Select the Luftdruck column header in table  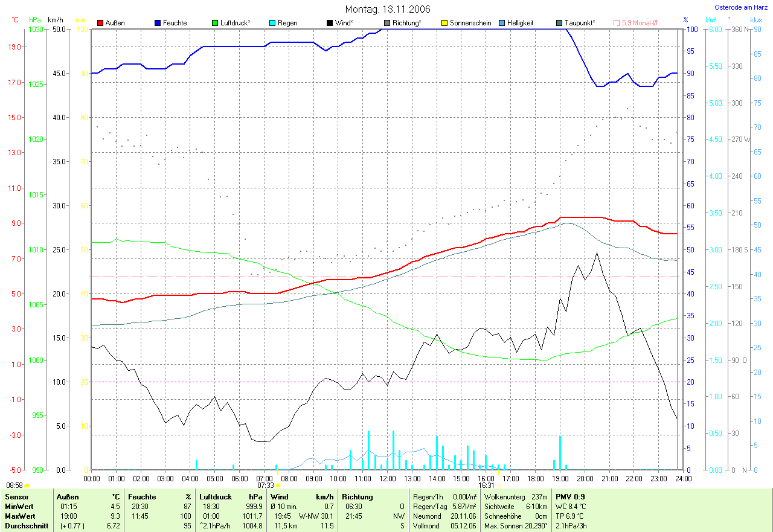[214, 496]
